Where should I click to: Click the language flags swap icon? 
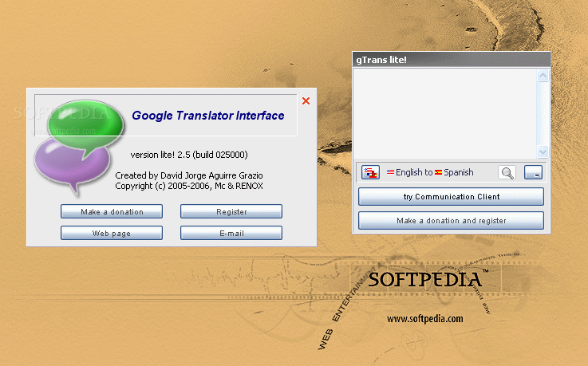point(370,173)
